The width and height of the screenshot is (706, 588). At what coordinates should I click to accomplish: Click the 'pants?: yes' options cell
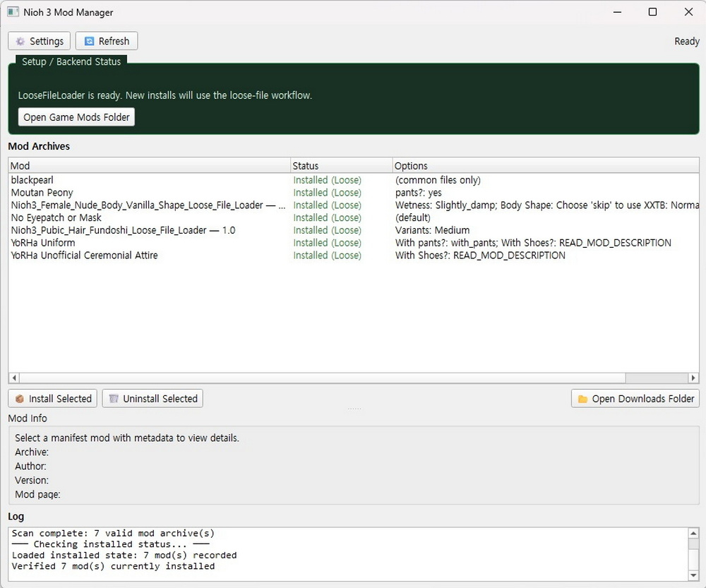coord(418,193)
